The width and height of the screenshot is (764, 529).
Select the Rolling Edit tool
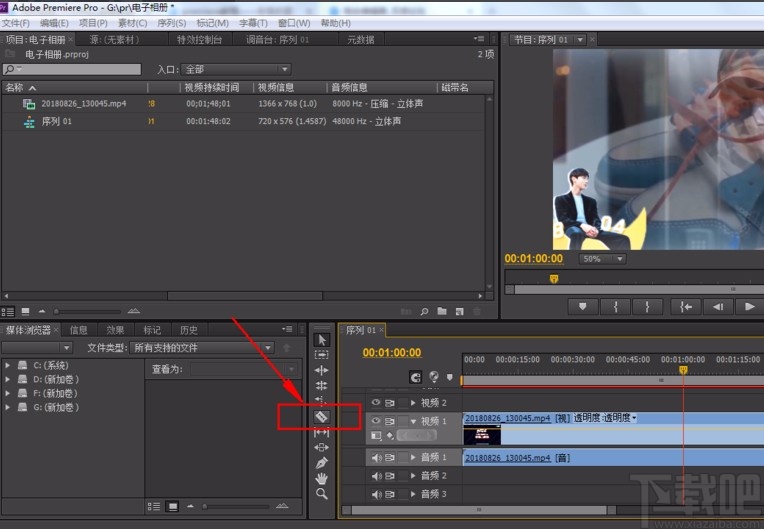pos(321,386)
